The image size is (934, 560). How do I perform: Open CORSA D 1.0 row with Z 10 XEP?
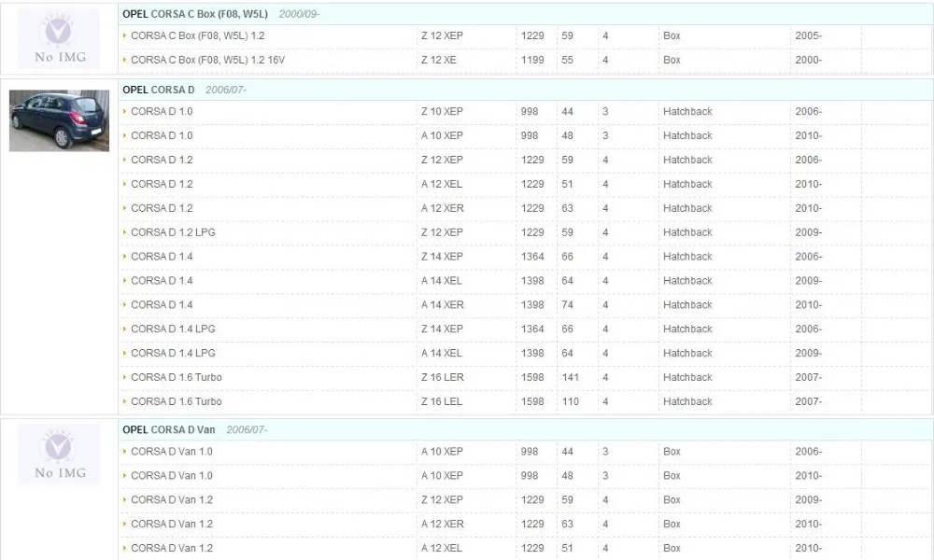162,111
